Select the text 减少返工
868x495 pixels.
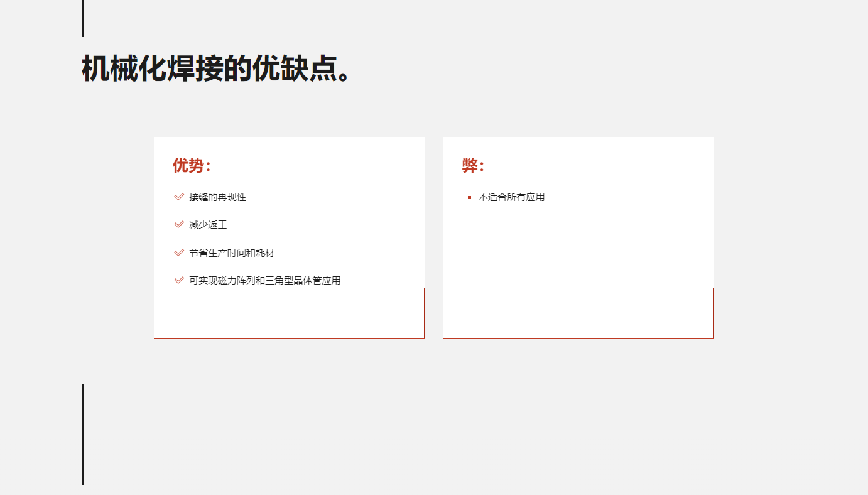click(x=208, y=225)
